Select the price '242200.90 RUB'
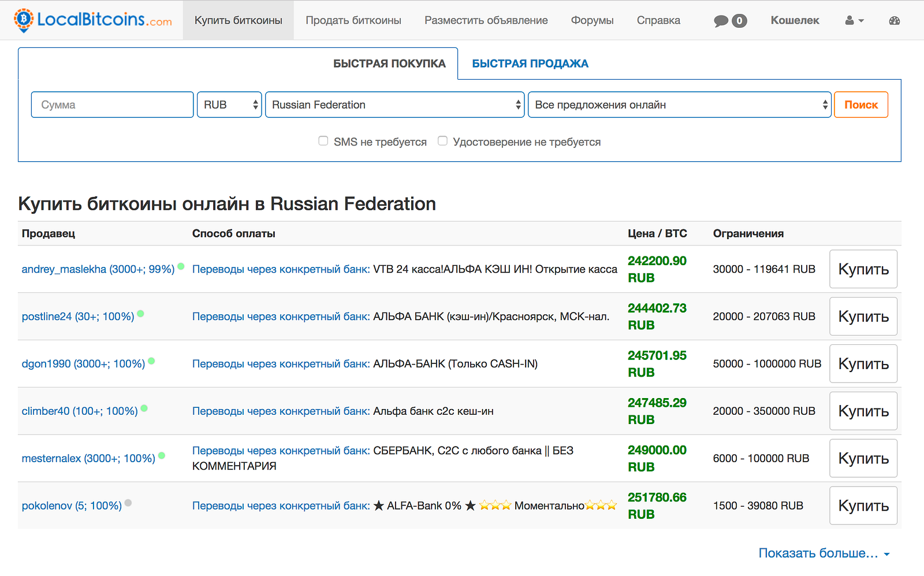The width and height of the screenshot is (924, 576). (x=657, y=269)
